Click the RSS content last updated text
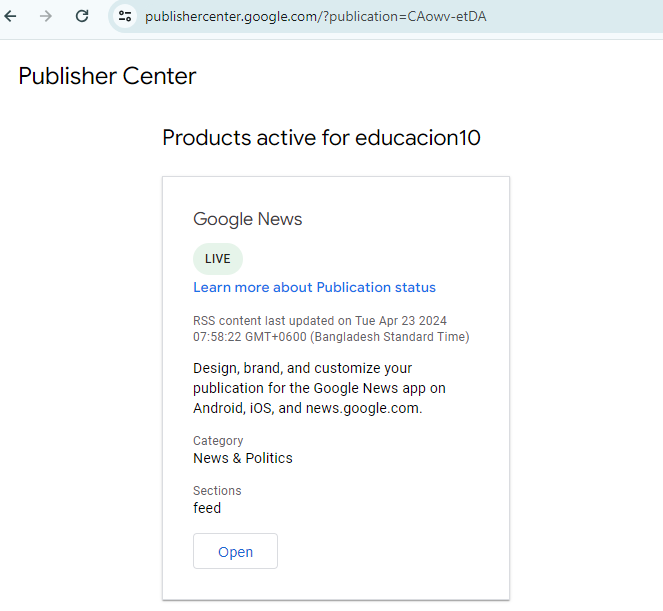Screen dimensions: 663x611 click(x=319, y=321)
